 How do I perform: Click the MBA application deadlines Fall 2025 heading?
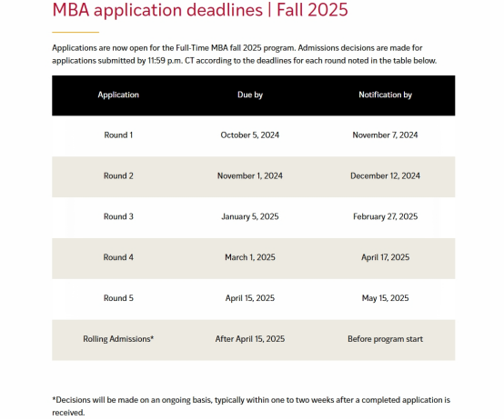(200, 10)
